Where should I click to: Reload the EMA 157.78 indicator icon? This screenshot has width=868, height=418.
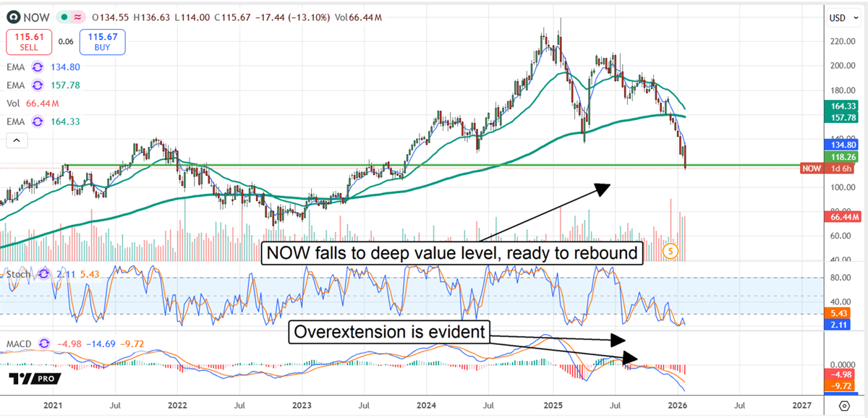point(36,85)
